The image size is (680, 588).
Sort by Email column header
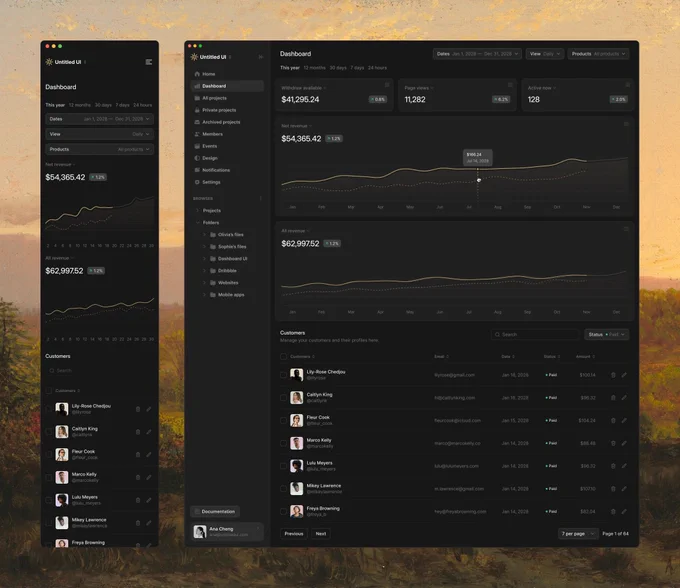pyautogui.click(x=441, y=356)
